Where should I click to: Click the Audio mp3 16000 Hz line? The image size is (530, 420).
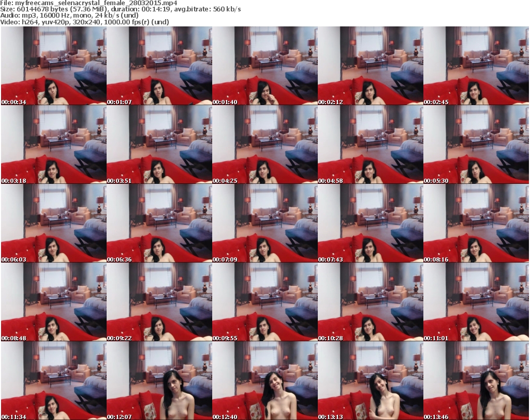pos(69,16)
